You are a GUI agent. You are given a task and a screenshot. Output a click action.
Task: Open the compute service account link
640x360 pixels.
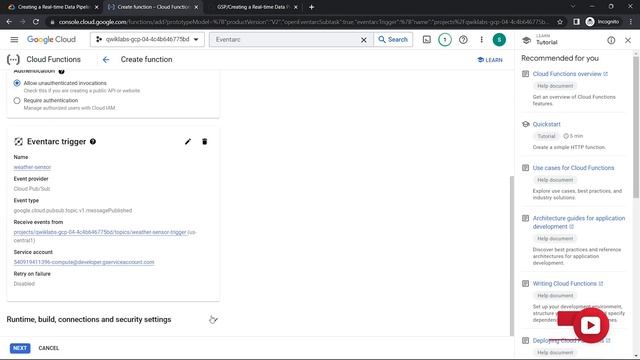coord(84,262)
